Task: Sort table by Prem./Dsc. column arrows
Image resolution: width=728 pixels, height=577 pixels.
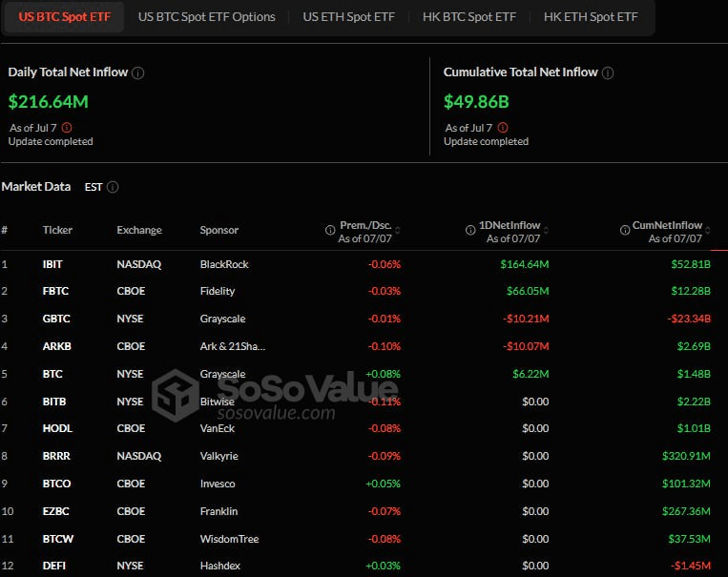Action: (x=398, y=230)
